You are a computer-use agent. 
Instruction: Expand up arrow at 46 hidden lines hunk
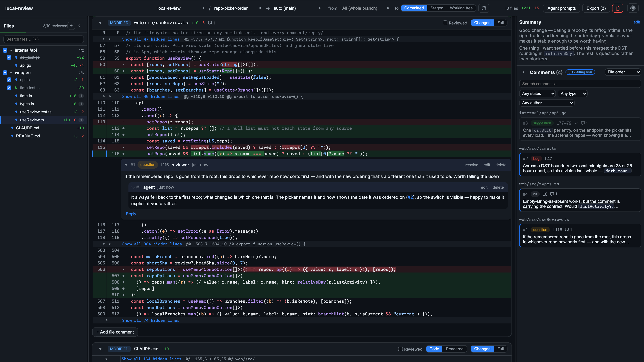[104, 96]
